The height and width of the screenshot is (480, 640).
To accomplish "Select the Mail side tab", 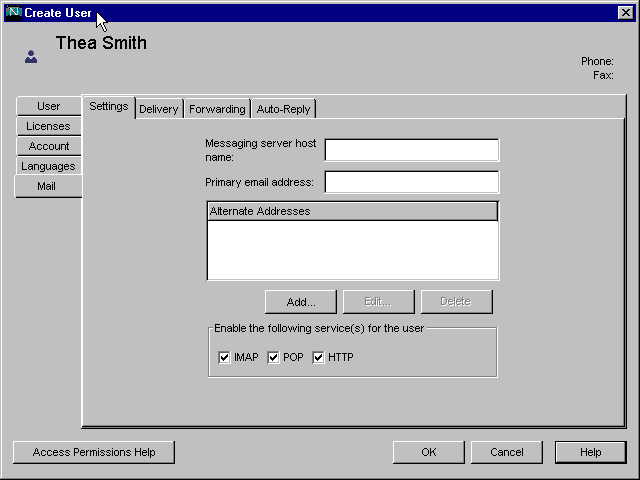I will click(48, 187).
